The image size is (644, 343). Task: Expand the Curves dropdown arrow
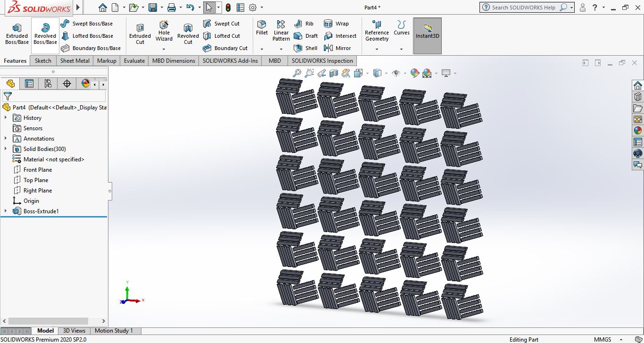coord(402,49)
